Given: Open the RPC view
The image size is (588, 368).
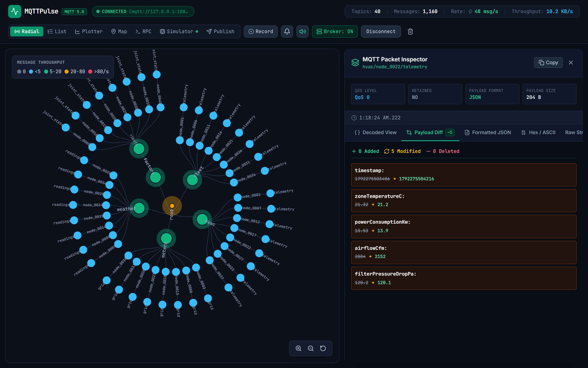Looking at the screenshot, I should 143,31.
